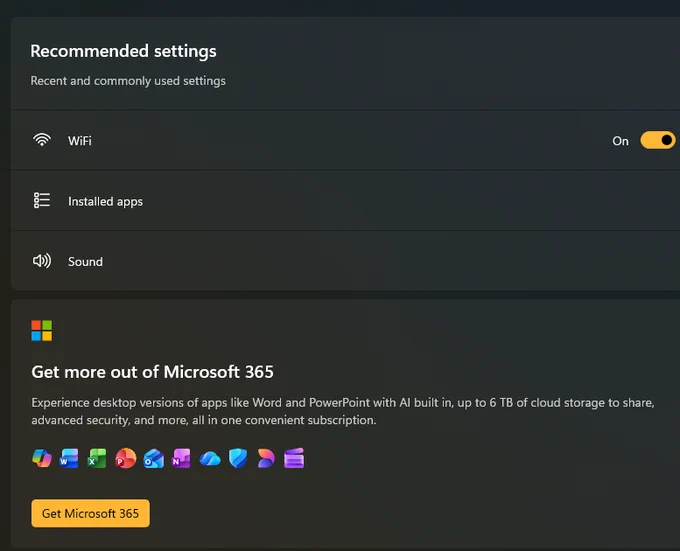Viewport: 680px width, 551px height.
Task: Turn off the WiFi toggle switch
Action: (658, 140)
